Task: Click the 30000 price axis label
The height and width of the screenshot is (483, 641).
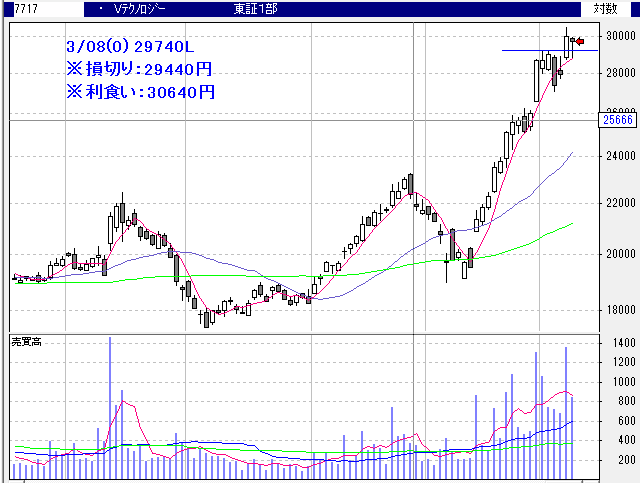Action: (x=620, y=35)
